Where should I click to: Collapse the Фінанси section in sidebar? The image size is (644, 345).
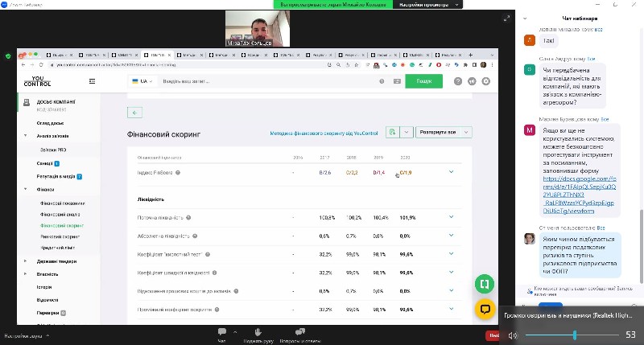click(25, 189)
